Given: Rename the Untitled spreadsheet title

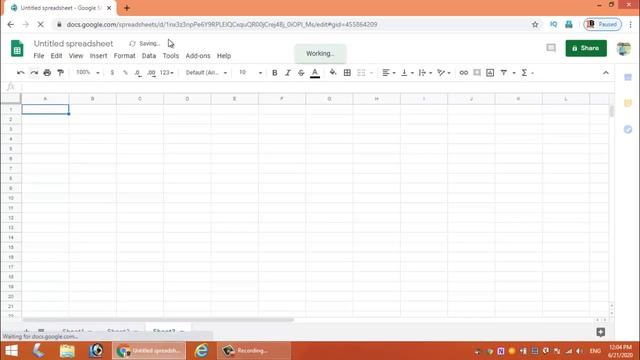Looking at the screenshot, I should coord(73,43).
